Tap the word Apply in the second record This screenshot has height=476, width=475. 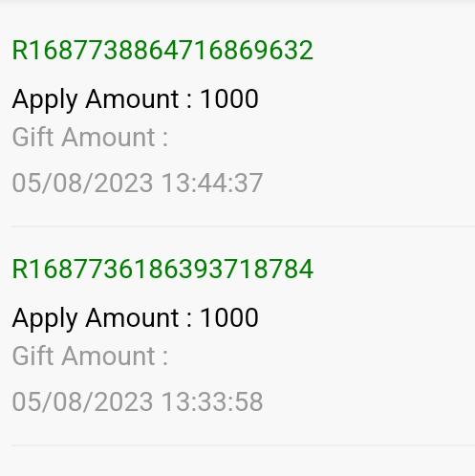click(x=45, y=319)
